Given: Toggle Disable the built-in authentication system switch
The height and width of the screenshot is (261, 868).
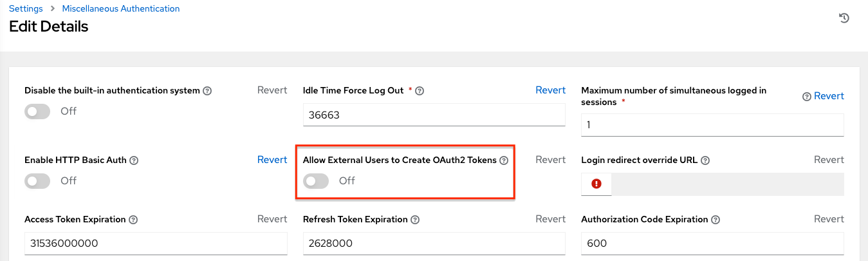Looking at the screenshot, I should tap(37, 111).
